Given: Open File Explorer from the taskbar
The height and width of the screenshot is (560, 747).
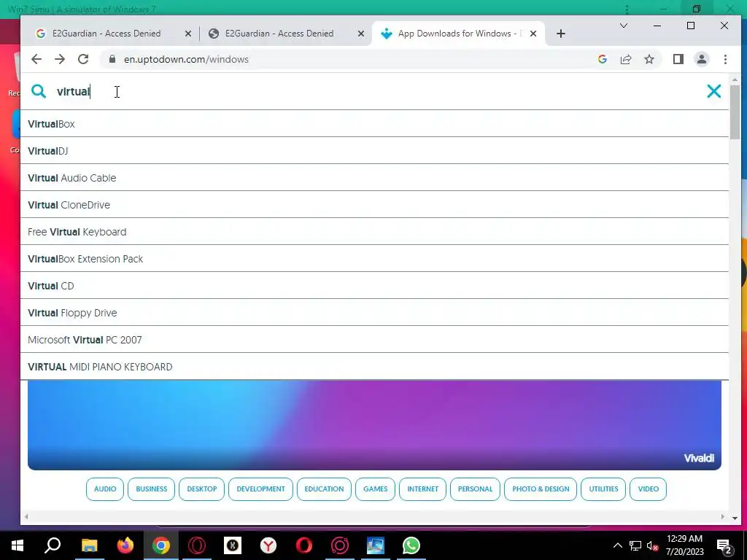Looking at the screenshot, I should pyautogui.click(x=89, y=545).
